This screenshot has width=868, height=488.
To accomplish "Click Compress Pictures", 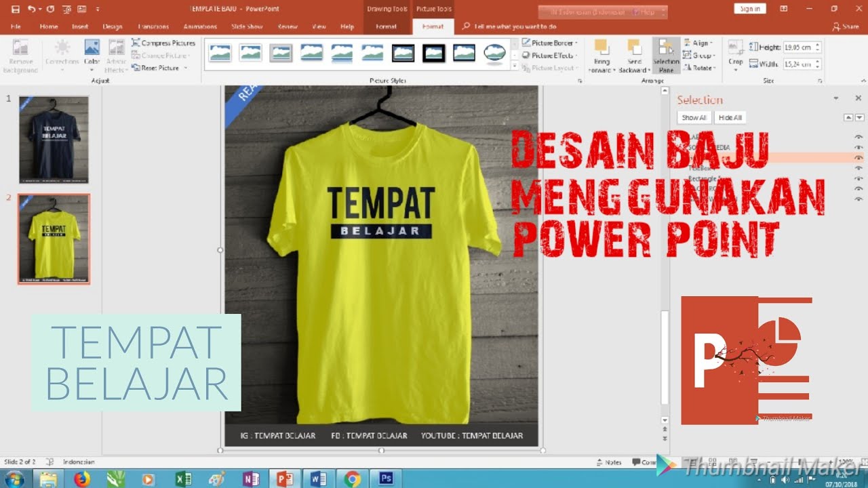I will [x=163, y=43].
